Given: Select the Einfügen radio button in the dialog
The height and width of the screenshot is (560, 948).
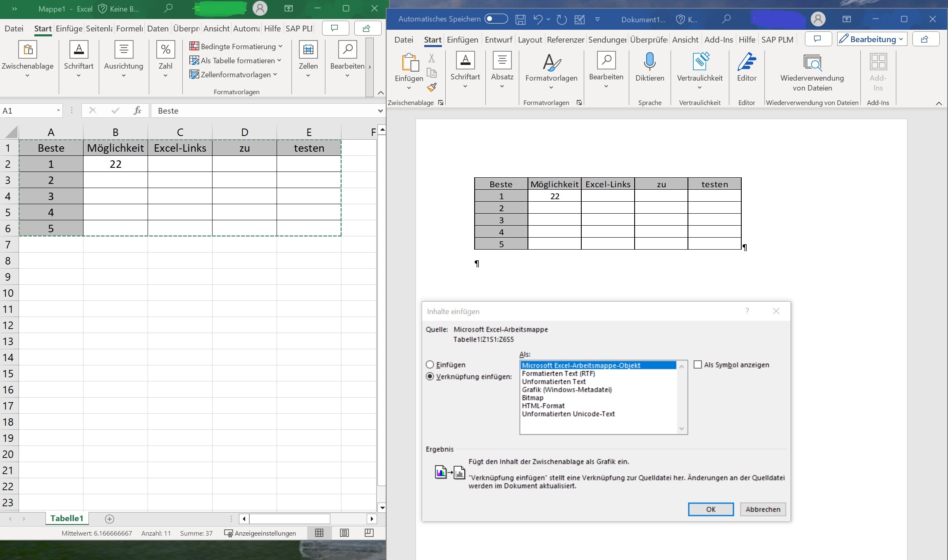Looking at the screenshot, I should [x=430, y=365].
